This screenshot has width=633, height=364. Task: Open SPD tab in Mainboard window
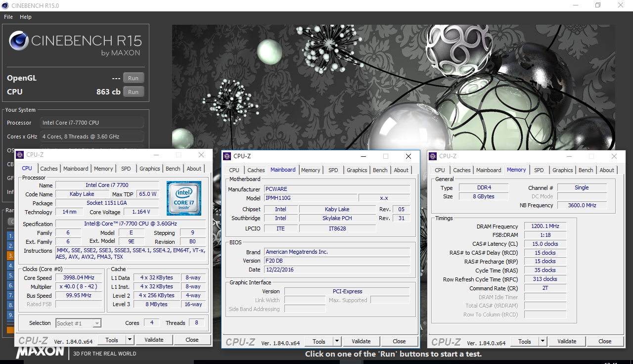pos(333,170)
